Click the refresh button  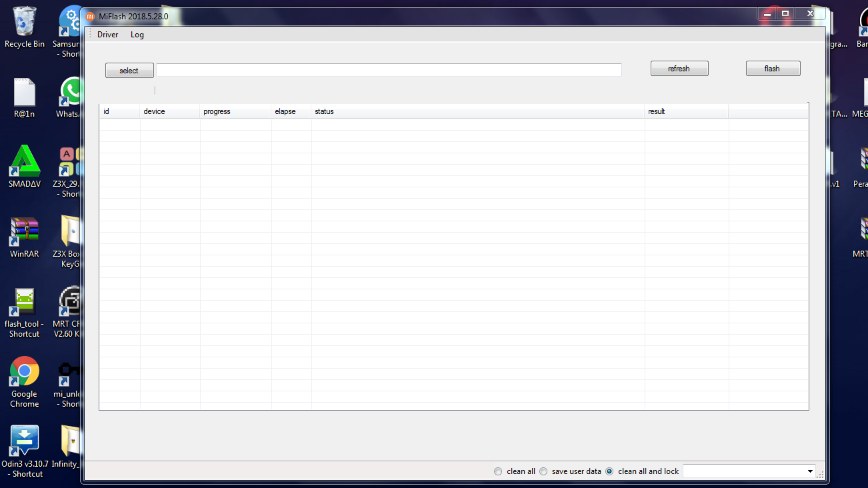679,69
